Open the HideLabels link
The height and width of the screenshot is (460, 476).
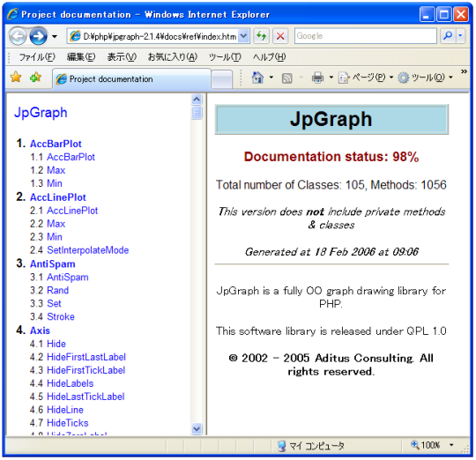71,383
